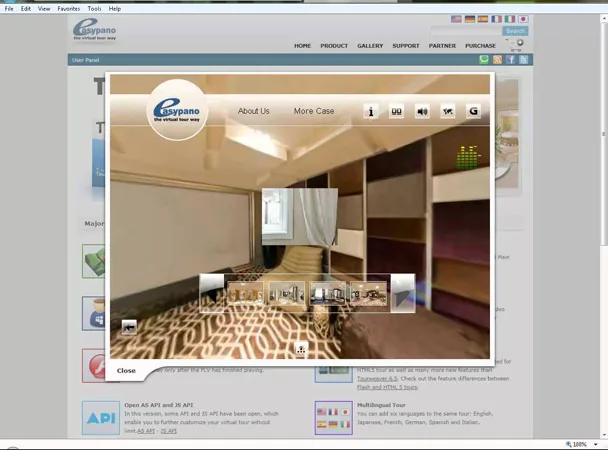The height and width of the screenshot is (450, 608).
Task: Click the Multilingual Tour flags icon
Action: (x=333, y=418)
